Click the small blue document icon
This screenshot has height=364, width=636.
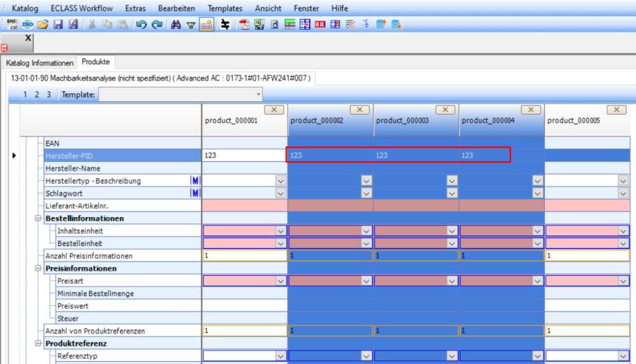point(275,24)
